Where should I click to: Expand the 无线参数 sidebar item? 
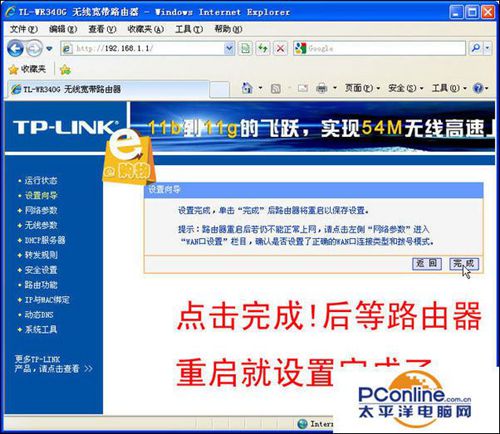click(x=41, y=225)
